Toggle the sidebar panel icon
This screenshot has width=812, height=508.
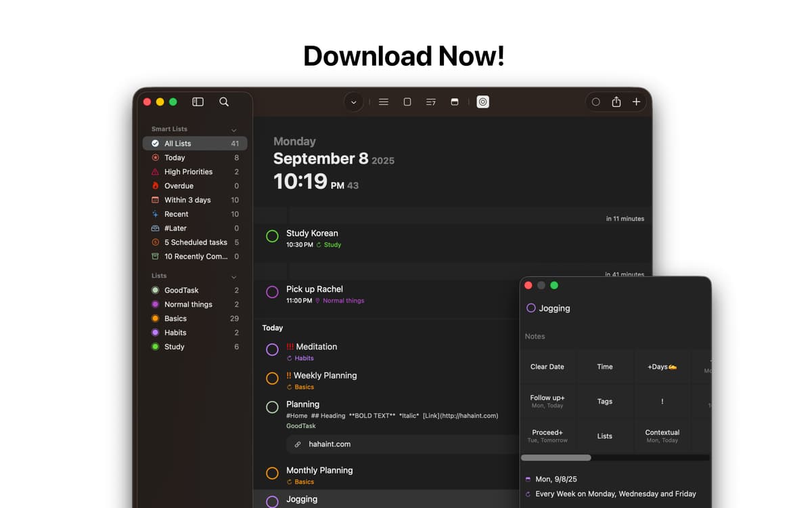(x=198, y=102)
